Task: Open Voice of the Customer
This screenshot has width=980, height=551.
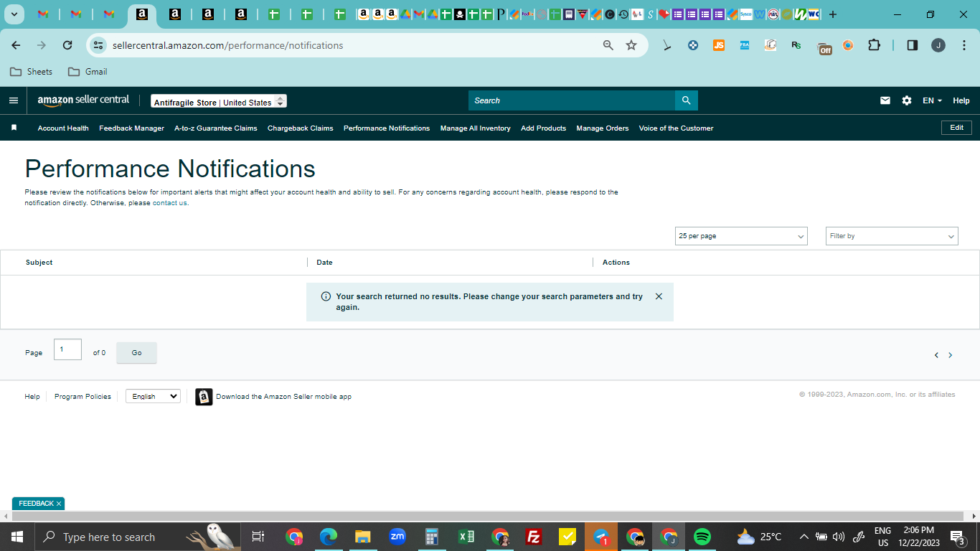Action: (676, 128)
